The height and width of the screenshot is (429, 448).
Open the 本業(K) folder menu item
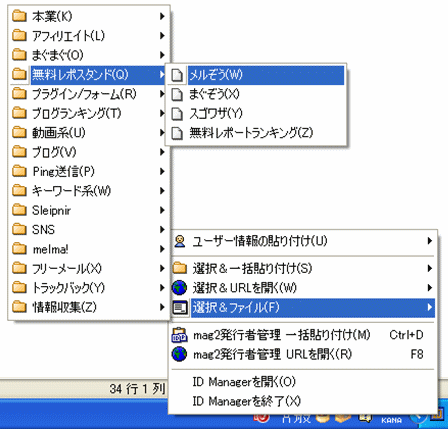89,16
